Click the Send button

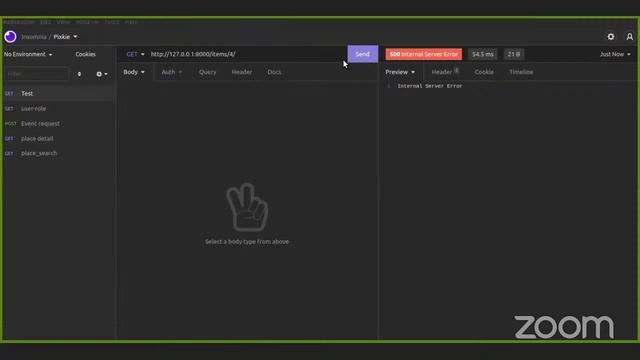pos(362,54)
